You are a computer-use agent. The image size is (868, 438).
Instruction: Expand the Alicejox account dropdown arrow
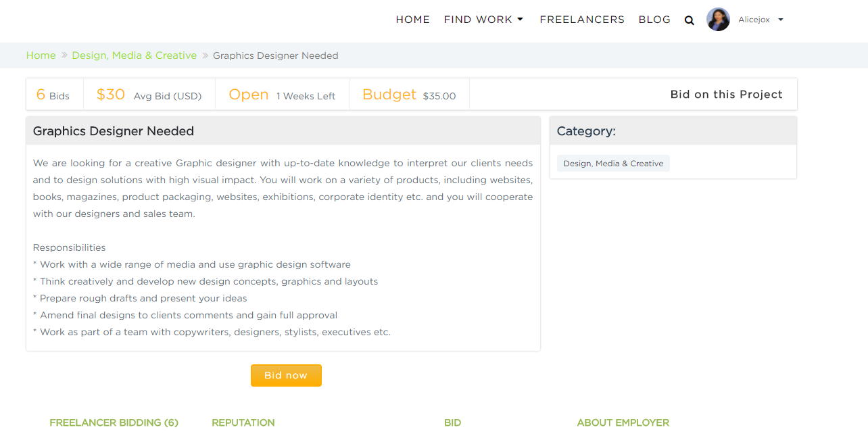coord(781,20)
